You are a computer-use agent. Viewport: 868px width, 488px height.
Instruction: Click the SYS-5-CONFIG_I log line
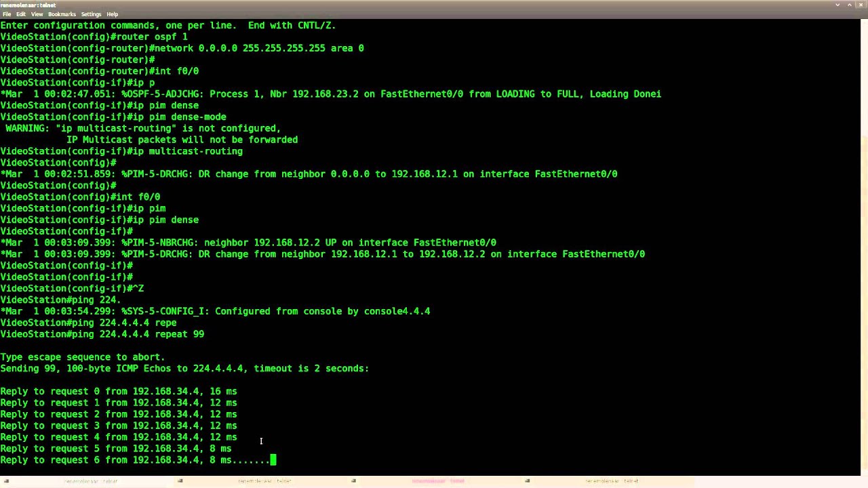215,311
